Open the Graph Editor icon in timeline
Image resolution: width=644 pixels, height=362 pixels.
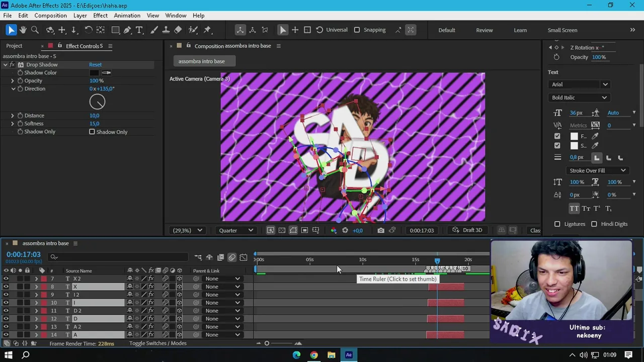244,257
